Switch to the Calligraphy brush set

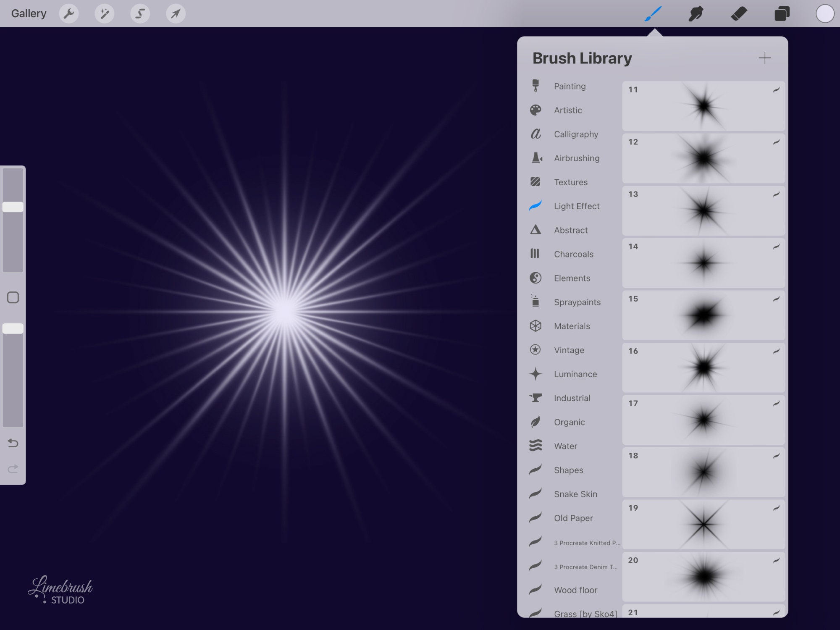576,134
